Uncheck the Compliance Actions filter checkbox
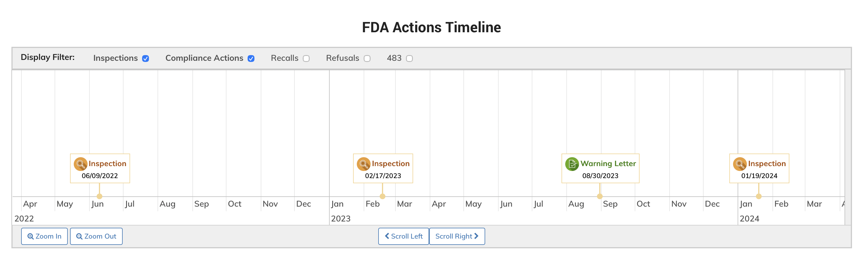Image resolution: width=868 pixels, height=262 pixels. 251,59
